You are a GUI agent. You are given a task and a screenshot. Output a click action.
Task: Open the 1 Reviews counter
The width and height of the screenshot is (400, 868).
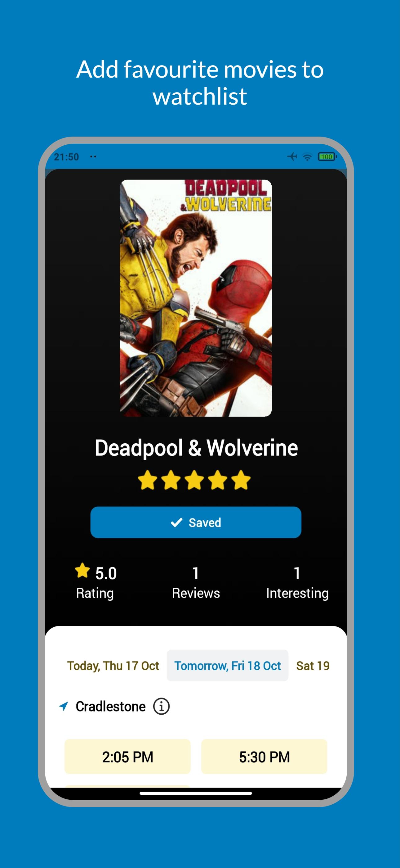coord(196,583)
